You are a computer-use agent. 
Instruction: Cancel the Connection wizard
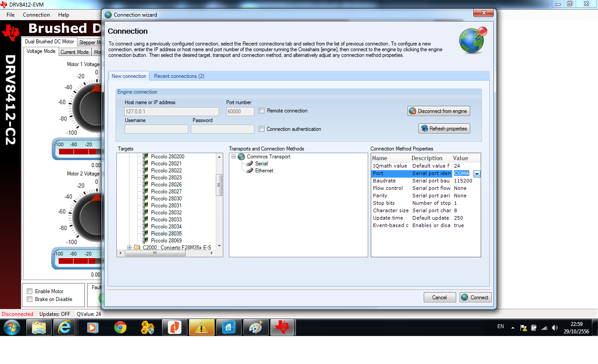point(440,297)
